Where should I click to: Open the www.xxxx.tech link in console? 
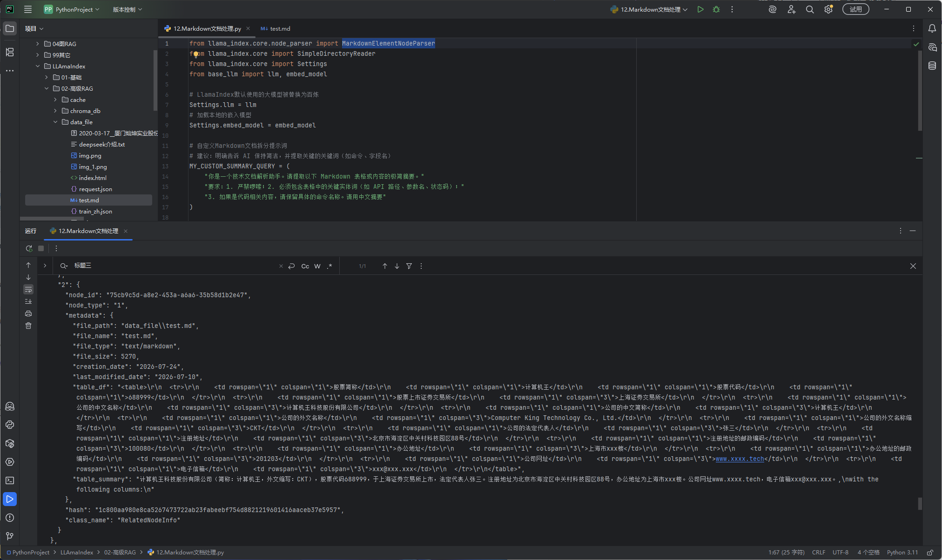(x=740, y=459)
